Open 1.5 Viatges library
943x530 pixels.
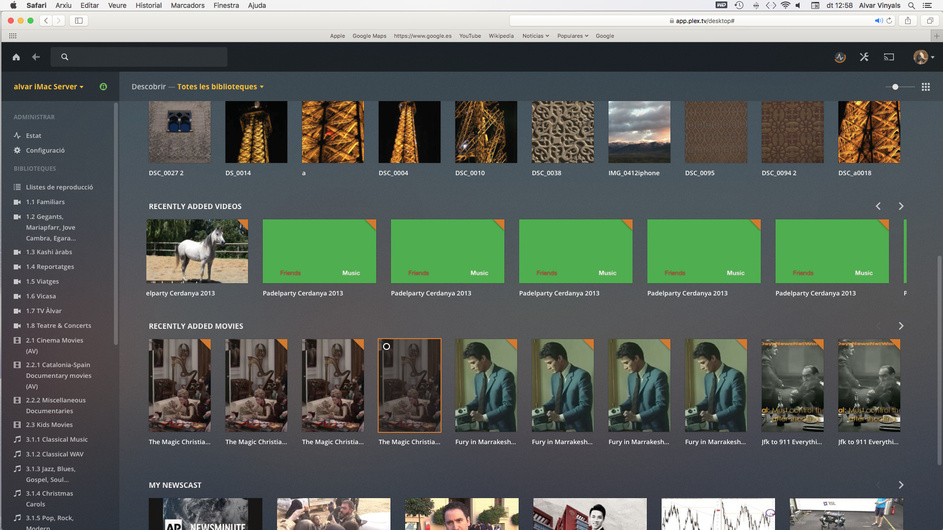(42, 282)
